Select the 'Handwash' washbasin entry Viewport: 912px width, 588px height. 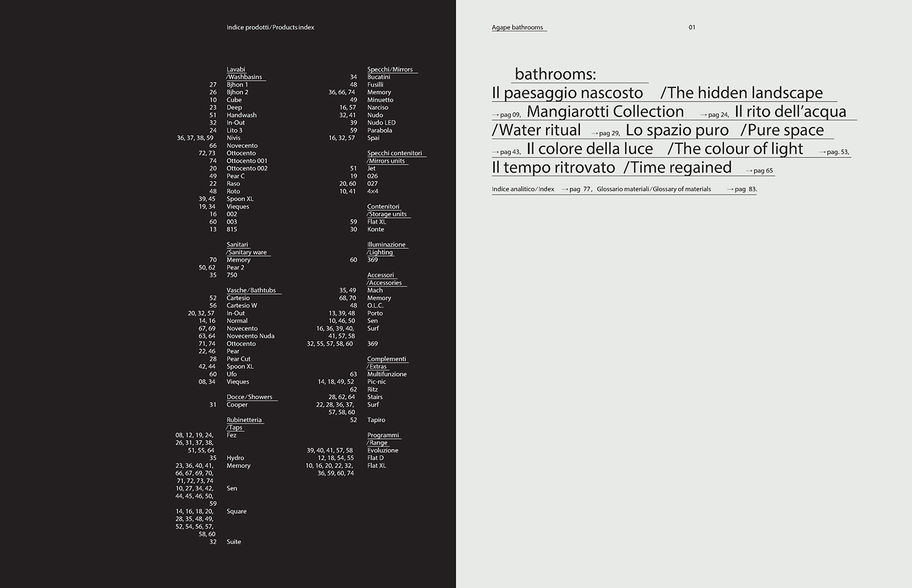[241, 115]
